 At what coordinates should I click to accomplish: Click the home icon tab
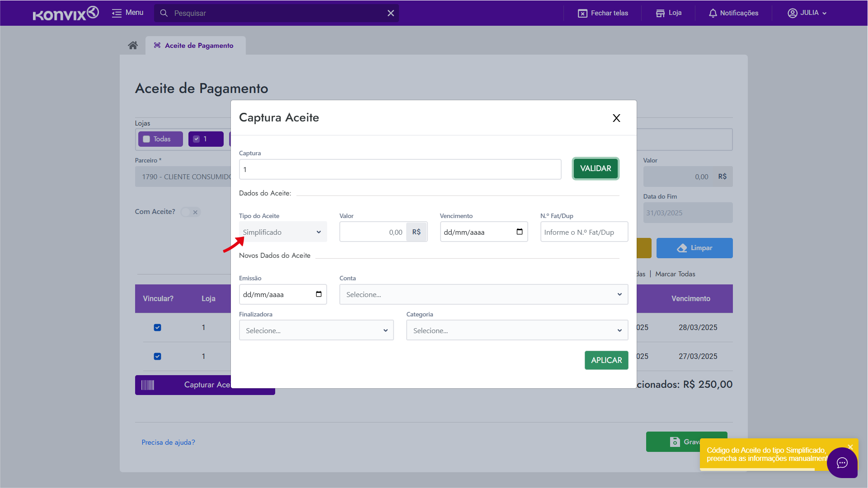tap(133, 45)
